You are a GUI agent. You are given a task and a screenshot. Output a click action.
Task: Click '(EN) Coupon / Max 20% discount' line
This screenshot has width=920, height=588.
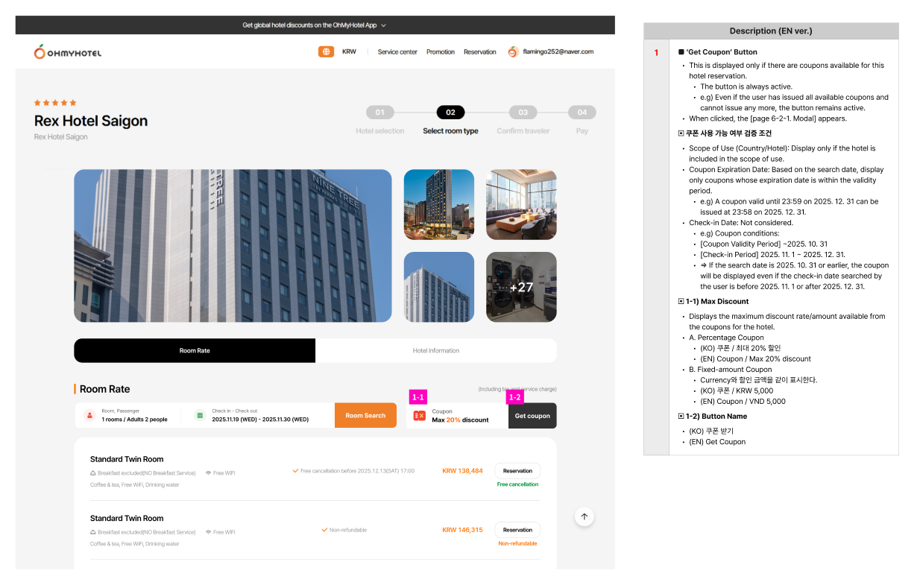(x=755, y=359)
